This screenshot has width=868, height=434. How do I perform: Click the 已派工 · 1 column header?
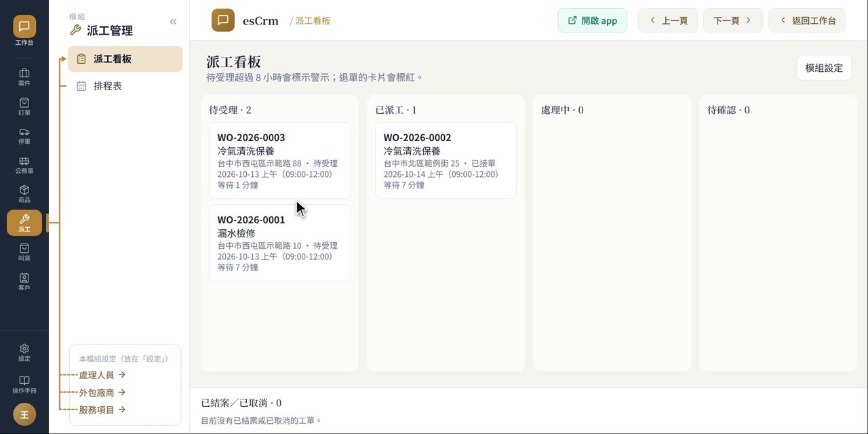pos(396,110)
